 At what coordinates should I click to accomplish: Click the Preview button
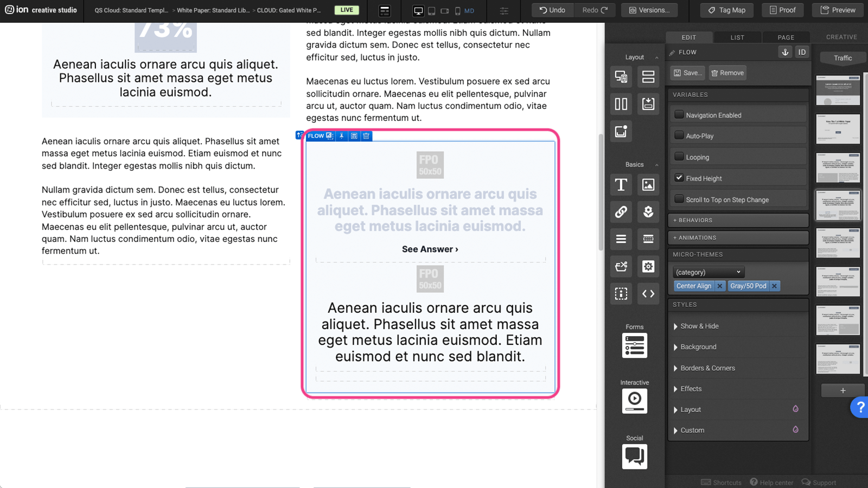click(838, 10)
